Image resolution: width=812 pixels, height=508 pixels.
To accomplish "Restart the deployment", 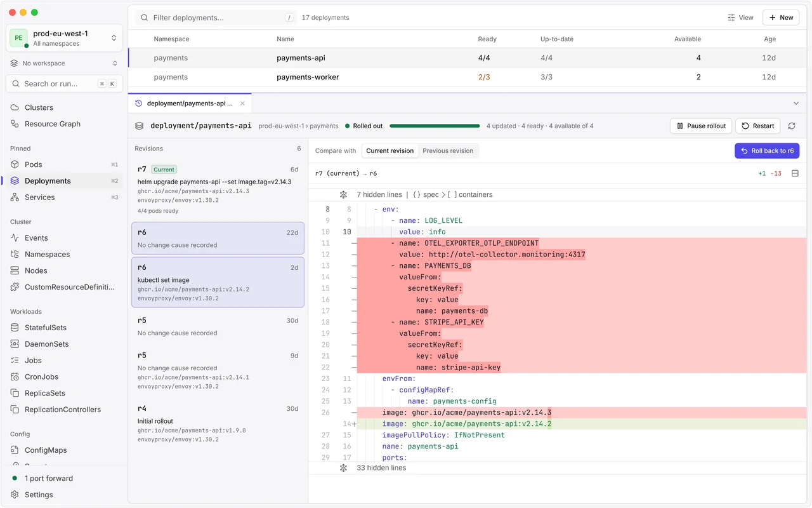I will (758, 126).
